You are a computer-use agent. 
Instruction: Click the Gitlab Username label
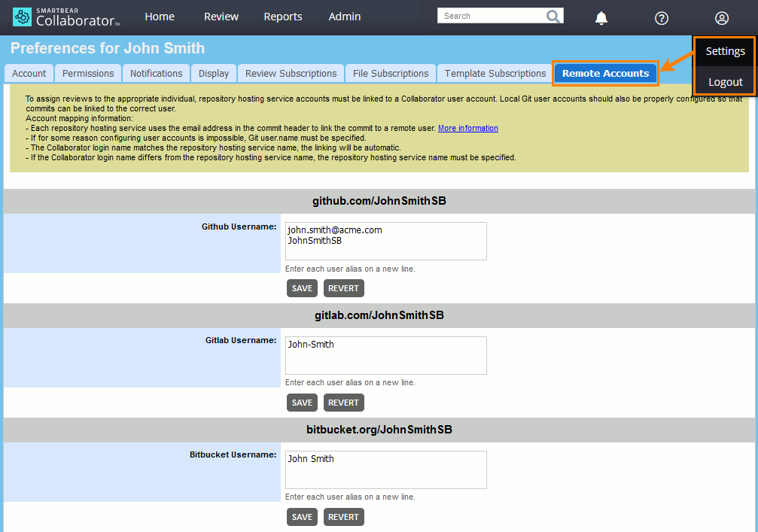click(241, 340)
